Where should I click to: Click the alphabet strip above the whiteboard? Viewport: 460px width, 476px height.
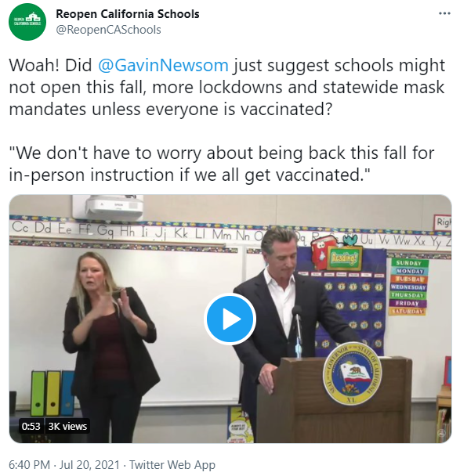230,234
